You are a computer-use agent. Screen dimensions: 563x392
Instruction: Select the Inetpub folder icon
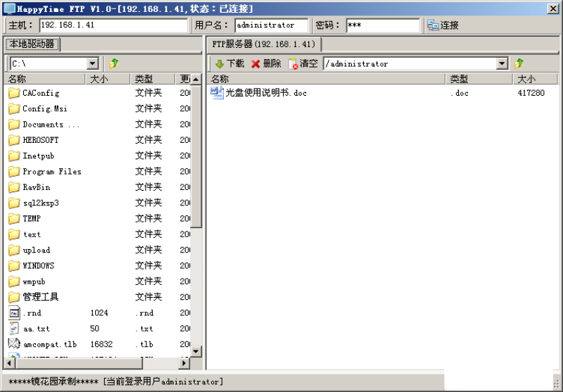(14, 156)
